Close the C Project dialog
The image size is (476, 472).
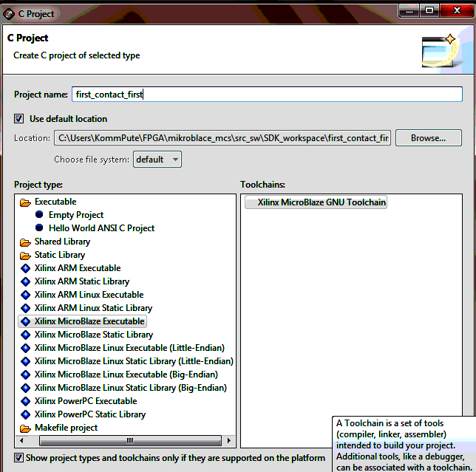coord(457,11)
